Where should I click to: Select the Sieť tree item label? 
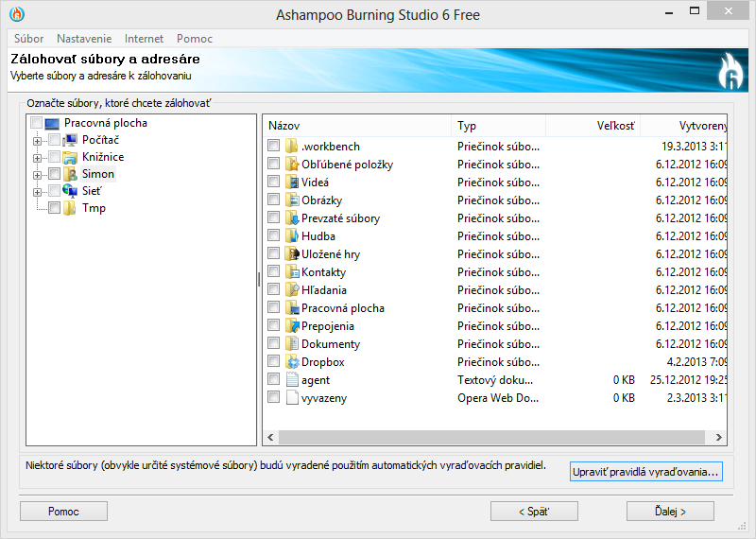[x=92, y=191]
